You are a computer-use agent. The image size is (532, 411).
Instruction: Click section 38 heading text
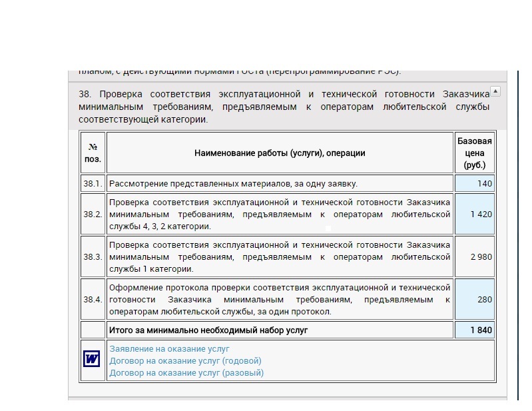284,107
